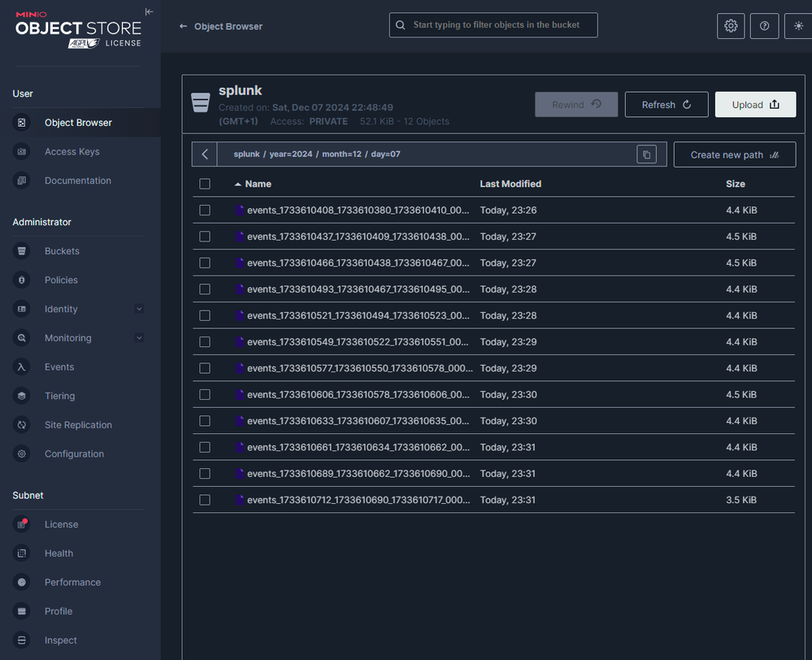Click the Inspect sidebar icon
The width and height of the screenshot is (812, 660).
tap(22, 640)
